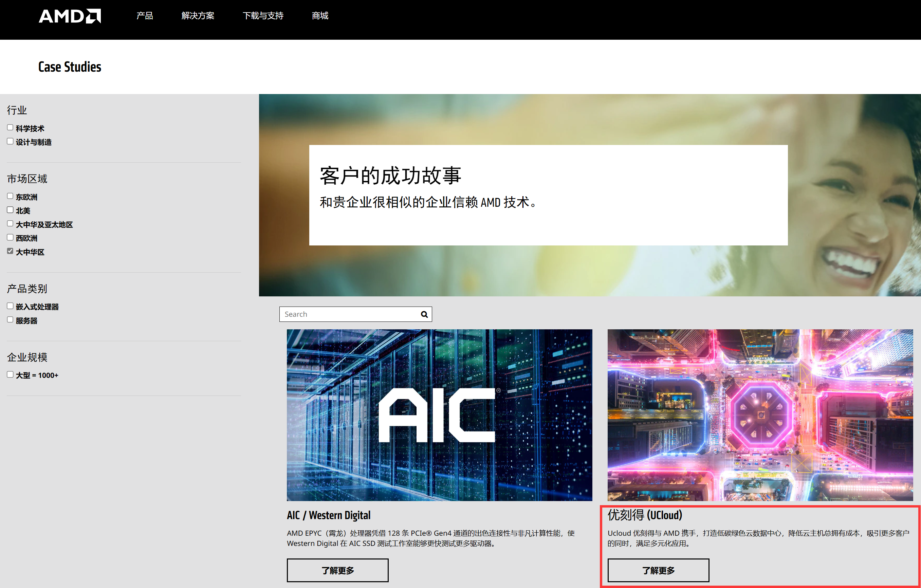Open the 产品 menu
The width and height of the screenshot is (921, 588).
coord(144,16)
